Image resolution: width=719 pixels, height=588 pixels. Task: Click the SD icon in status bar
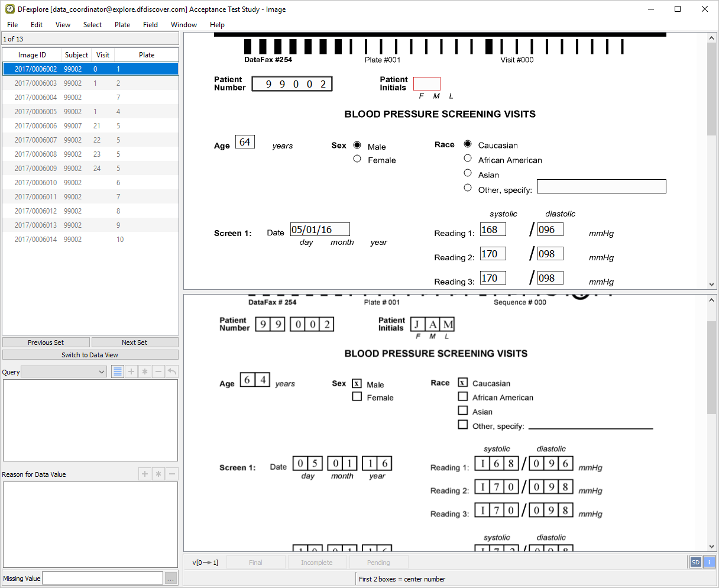click(695, 563)
